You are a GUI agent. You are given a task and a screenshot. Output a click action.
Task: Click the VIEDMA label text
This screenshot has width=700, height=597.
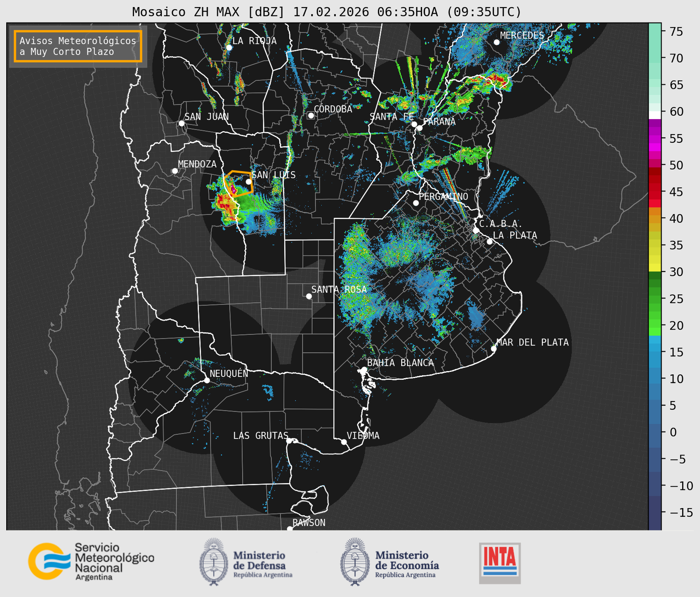363,436
